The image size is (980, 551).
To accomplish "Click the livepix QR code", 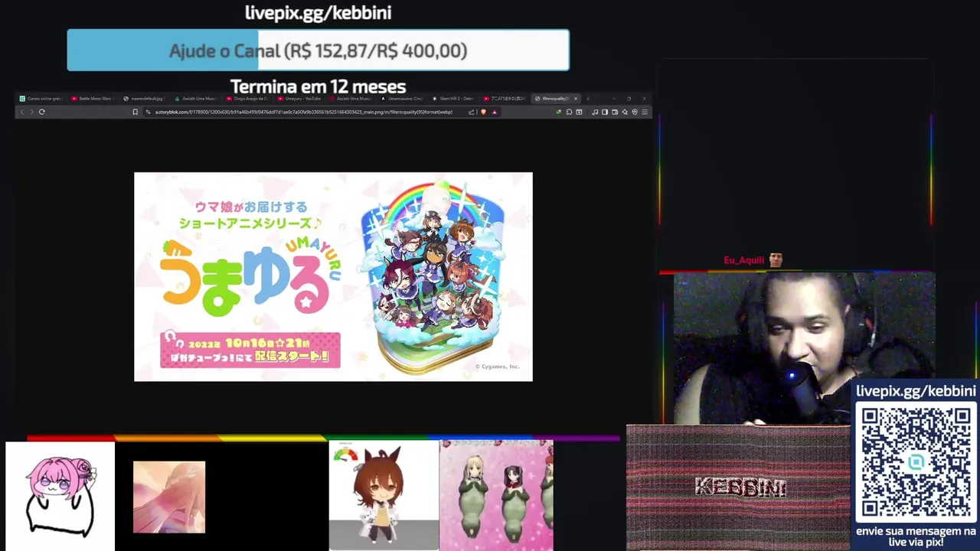I will tap(916, 462).
